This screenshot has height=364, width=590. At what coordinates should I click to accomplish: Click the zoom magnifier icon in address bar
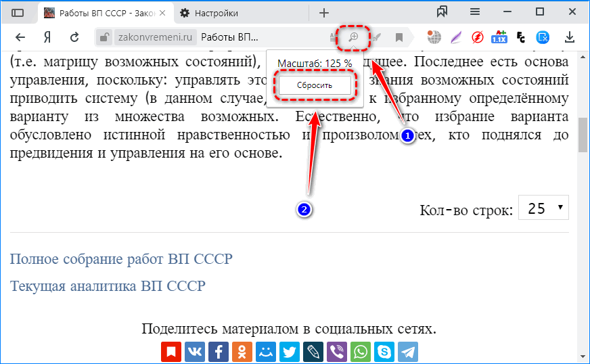click(353, 37)
